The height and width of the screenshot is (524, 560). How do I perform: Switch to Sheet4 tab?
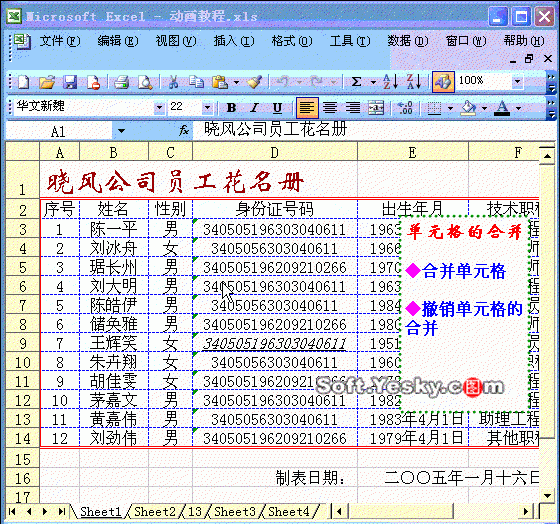(289, 511)
